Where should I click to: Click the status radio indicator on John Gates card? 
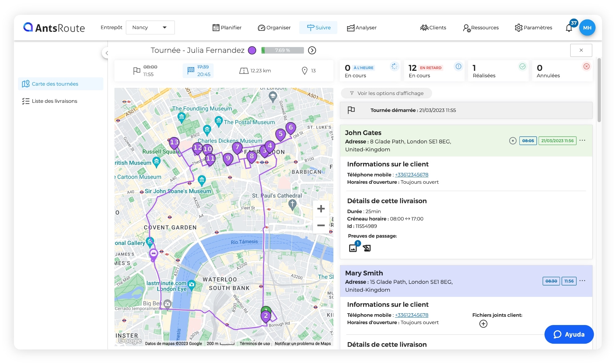pos(512,140)
